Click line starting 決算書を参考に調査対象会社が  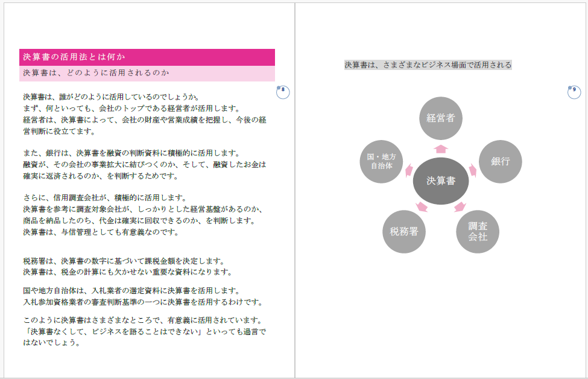click(x=143, y=209)
